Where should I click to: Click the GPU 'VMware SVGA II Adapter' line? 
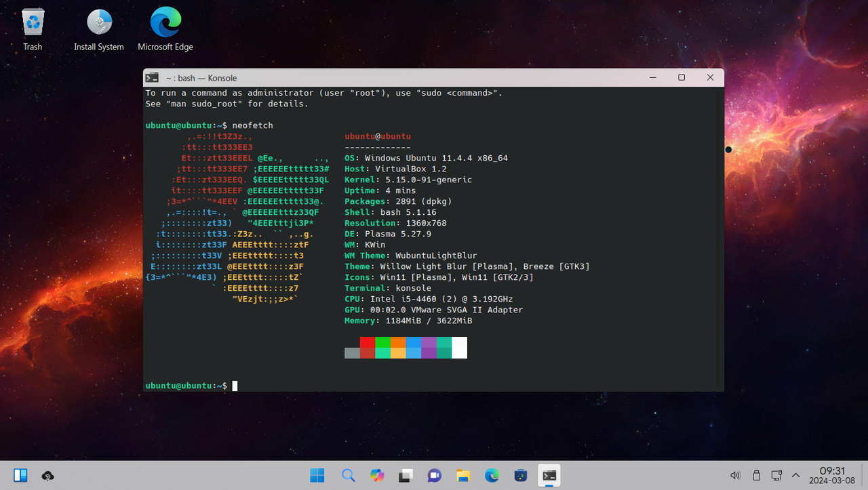pyautogui.click(x=434, y=310)
